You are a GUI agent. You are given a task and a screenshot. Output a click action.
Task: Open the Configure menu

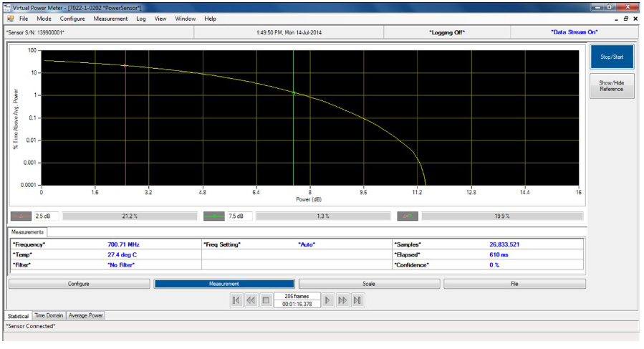72,19
